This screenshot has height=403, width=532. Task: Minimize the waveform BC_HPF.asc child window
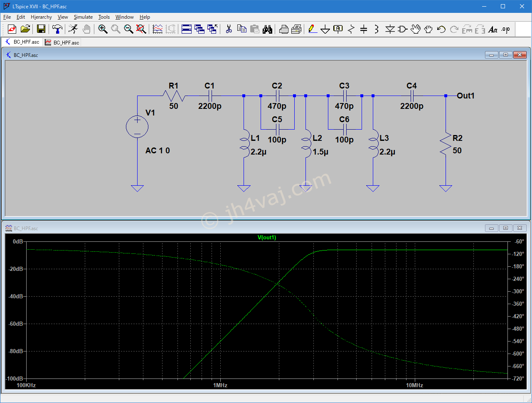pos(492,228)
